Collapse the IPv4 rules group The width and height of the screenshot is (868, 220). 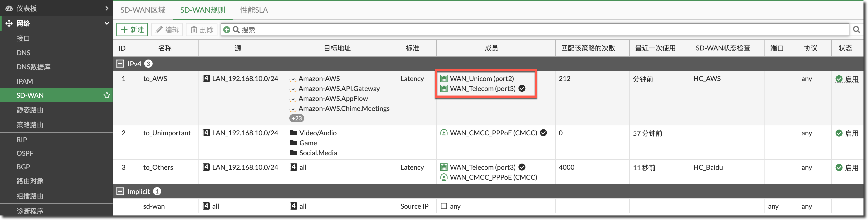[120, 63]
